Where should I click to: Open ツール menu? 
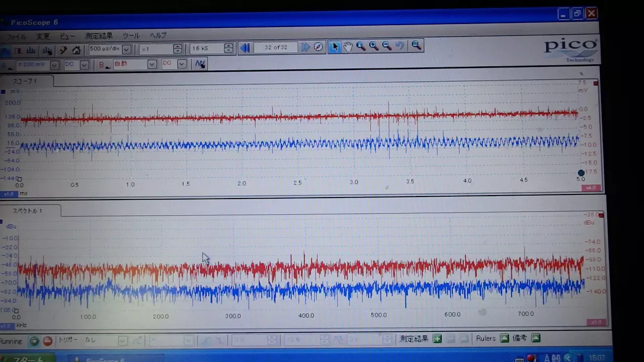click(131, 36)
